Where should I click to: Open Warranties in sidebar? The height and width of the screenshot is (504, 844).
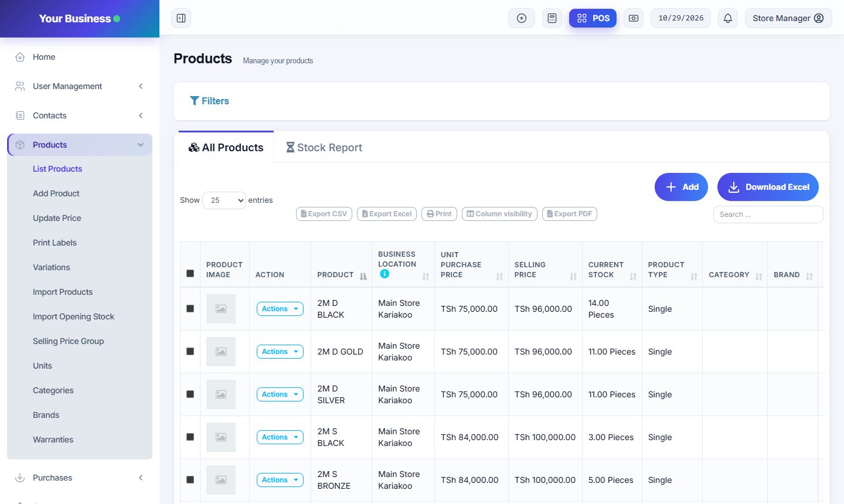(53, 440)
